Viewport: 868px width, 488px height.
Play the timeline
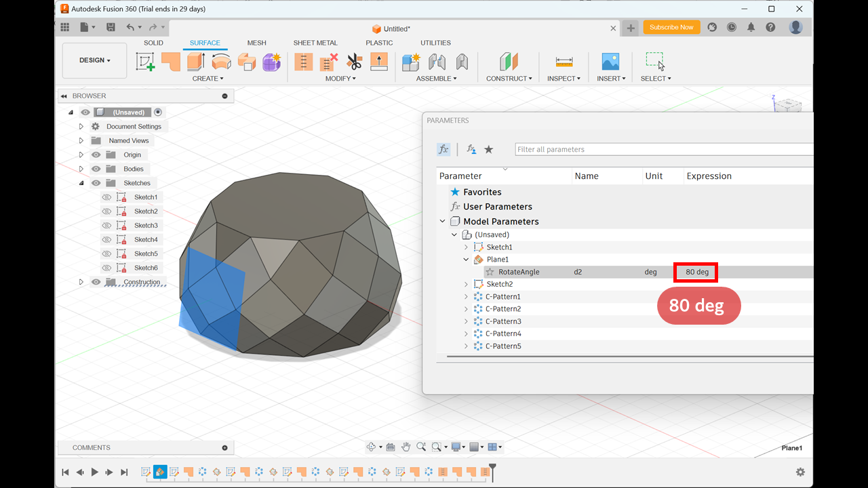coord(95,472)
